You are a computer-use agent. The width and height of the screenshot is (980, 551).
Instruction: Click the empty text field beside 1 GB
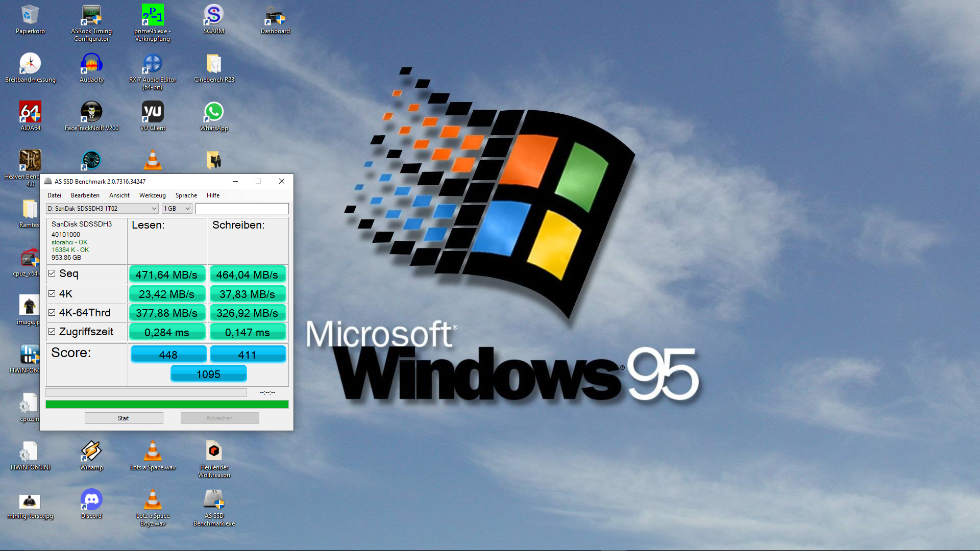(x=242, y=209)
